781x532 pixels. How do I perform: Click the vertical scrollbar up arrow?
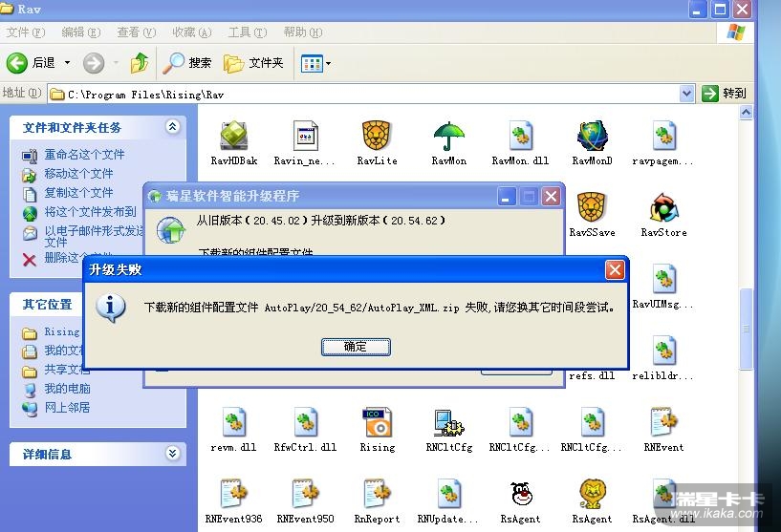(746, 113)
